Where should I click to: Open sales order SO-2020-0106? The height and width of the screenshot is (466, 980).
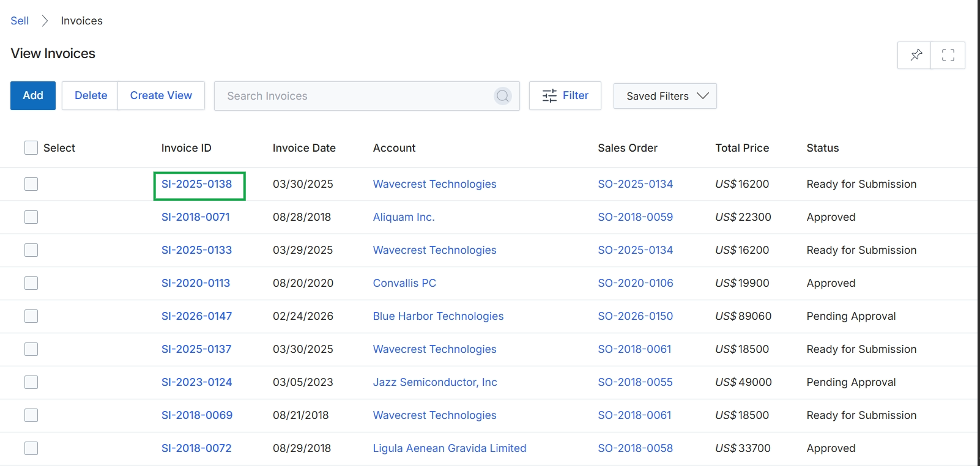(x=635, y=283)
